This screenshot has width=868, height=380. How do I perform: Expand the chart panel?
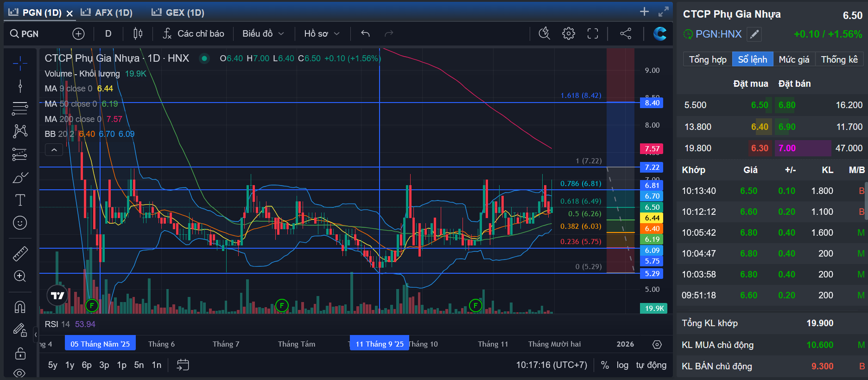(664, 12)
